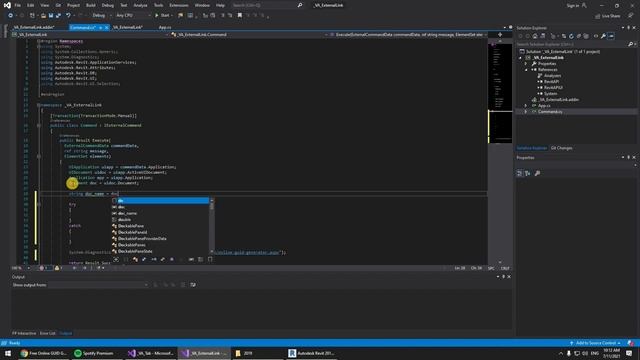This screenshot has width=640, height=360.
Task: Open the Window menu
Action: [x=202, y=5]
